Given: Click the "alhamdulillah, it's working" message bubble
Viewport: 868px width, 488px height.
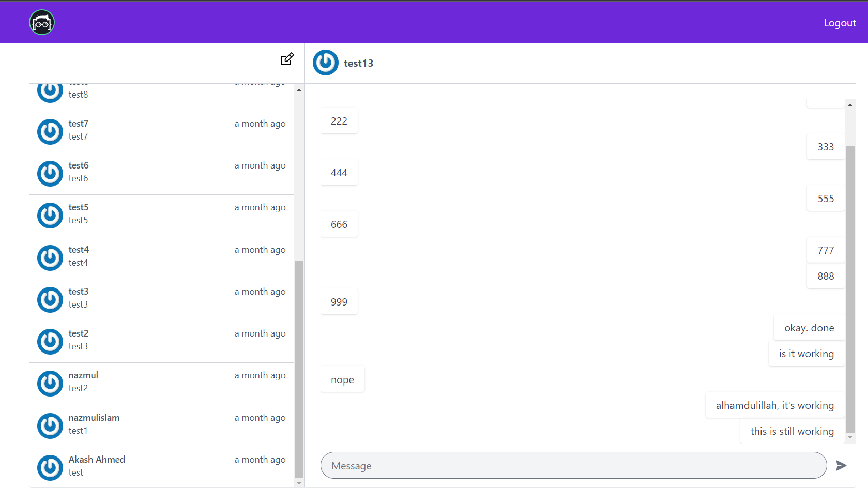Looking at the screenshot, I should coord(774,405).
